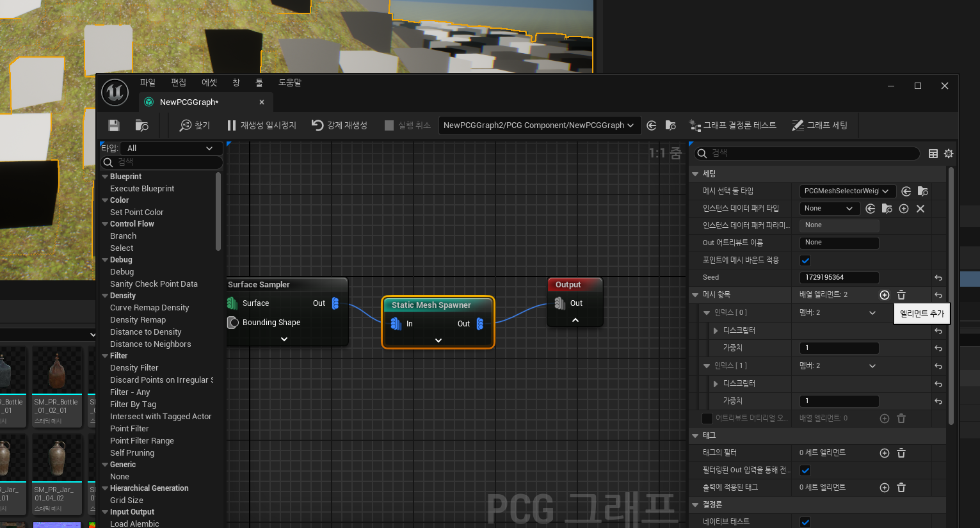The image size is (980, 528).
Task: Toggle 포인트에 메시 바운드 적용 checkbox
Action: coord(805,260)
